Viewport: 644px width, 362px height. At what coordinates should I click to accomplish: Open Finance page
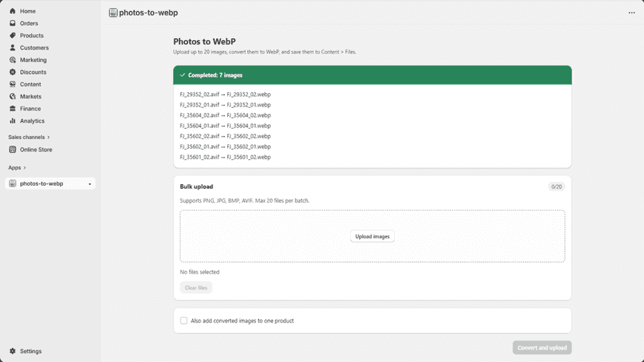30,109
